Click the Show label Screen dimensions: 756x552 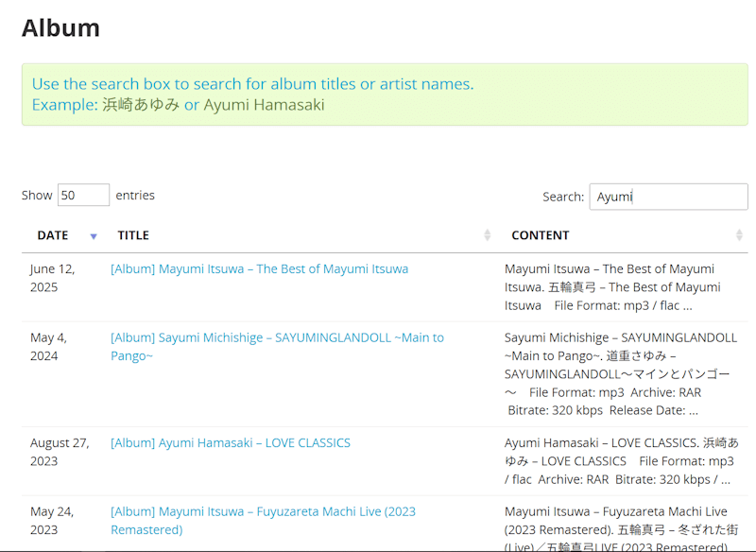click(x=37, y=196)
